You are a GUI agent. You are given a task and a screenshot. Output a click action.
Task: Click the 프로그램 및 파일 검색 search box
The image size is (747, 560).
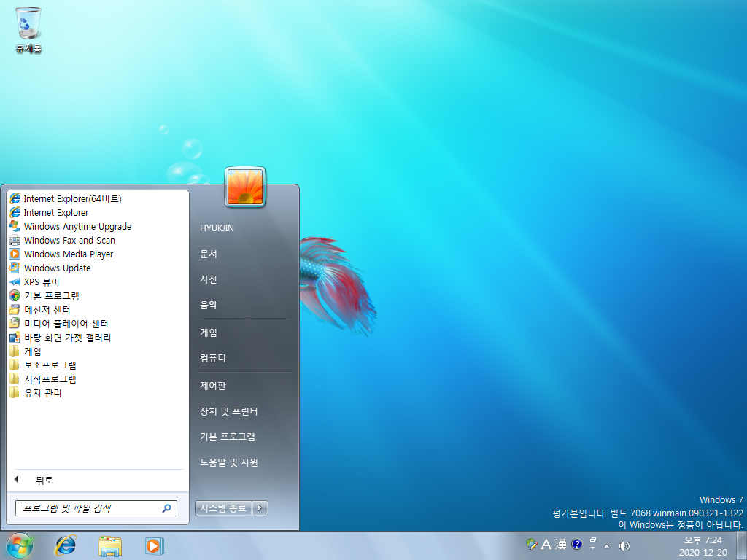[96, 508]
